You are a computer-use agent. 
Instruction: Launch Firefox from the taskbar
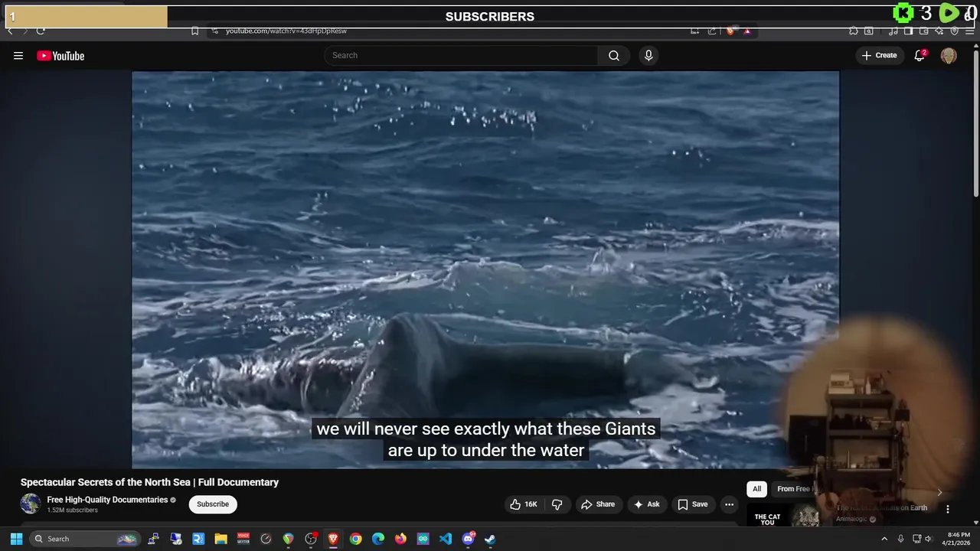[x=400, y=539]
